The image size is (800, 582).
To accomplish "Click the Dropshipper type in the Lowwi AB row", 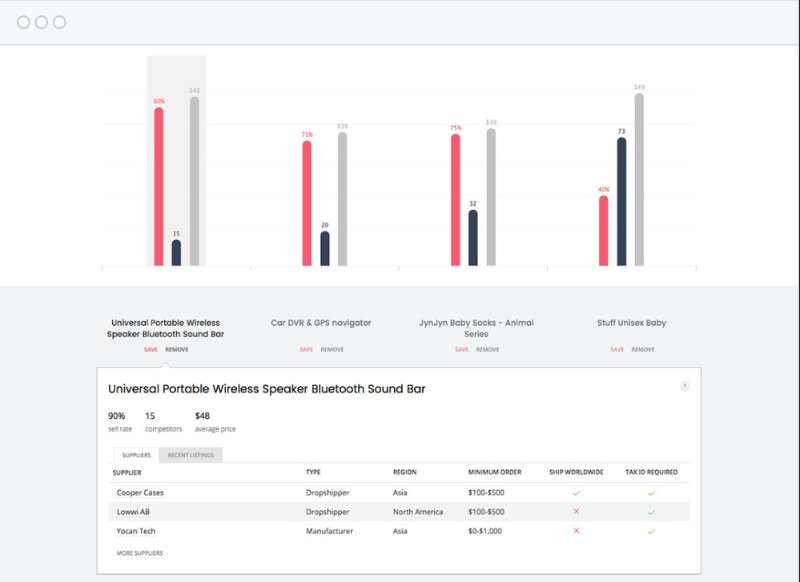I will [x=328, y=512].
